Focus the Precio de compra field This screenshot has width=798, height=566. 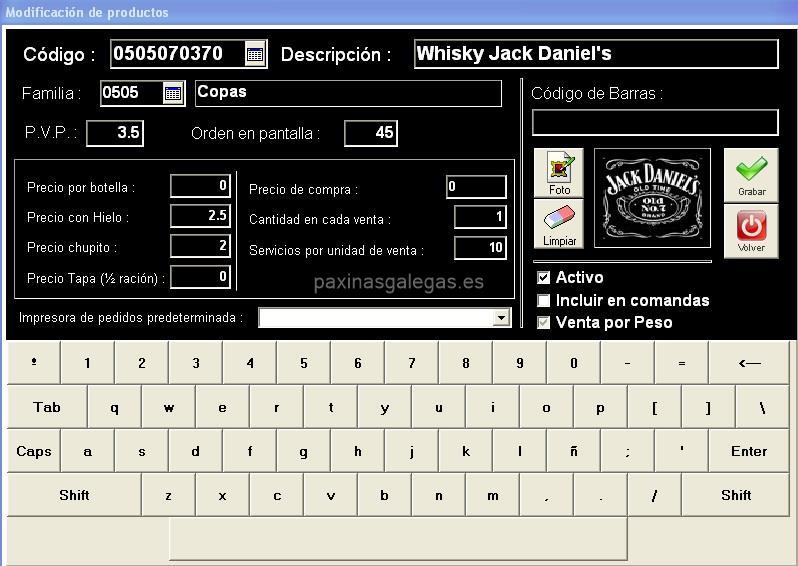(x=476, y=187)
